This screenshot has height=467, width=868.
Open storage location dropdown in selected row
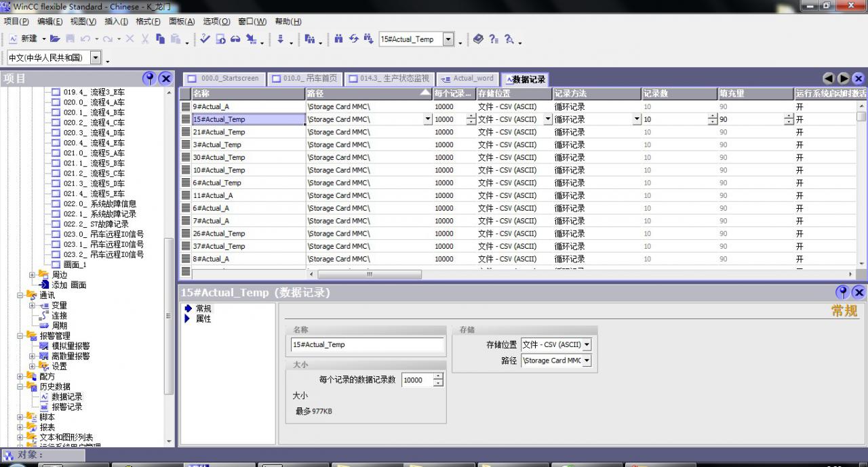[549, 119]
